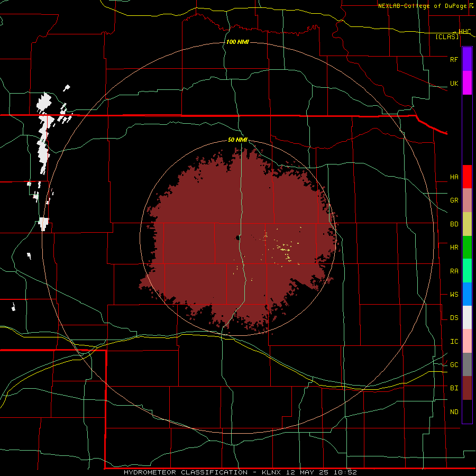Click the red HA legend color swatch
The width and height of the screenshot is (476, 476).
467,177
